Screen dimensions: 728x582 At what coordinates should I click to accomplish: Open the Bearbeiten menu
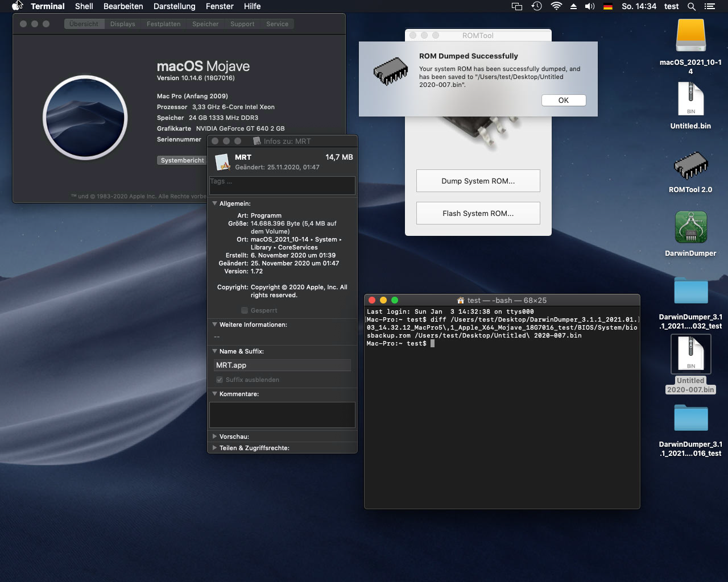123,6
